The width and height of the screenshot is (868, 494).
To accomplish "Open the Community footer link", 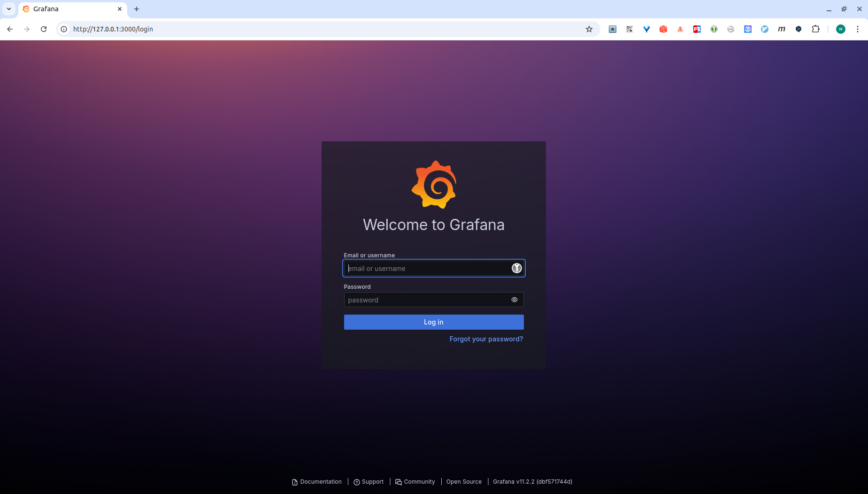I will 415,482.
